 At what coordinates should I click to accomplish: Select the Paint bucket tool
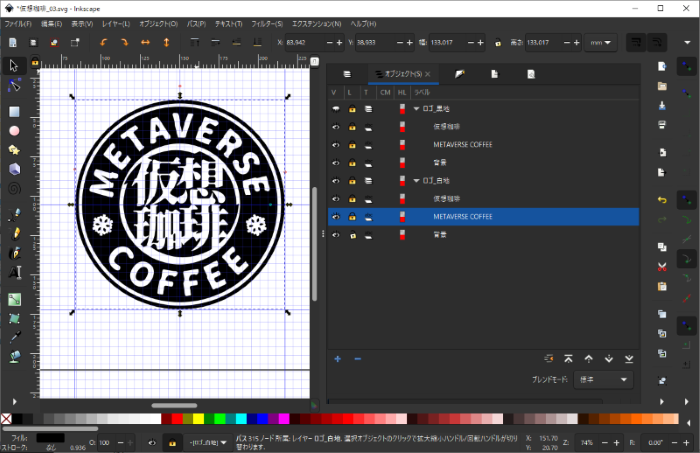coord(14,357)
